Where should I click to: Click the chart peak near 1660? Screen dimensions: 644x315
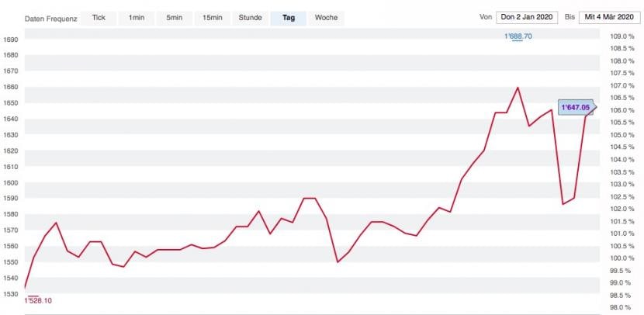click(518, 88)
